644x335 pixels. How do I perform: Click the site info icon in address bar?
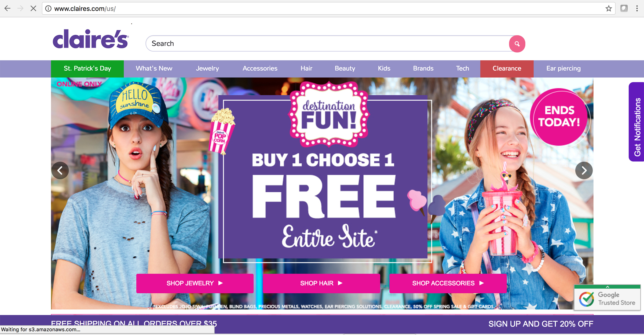(48, 9)
